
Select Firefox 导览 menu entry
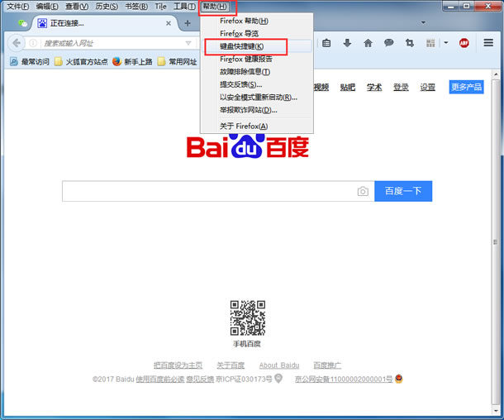[257, 33]
